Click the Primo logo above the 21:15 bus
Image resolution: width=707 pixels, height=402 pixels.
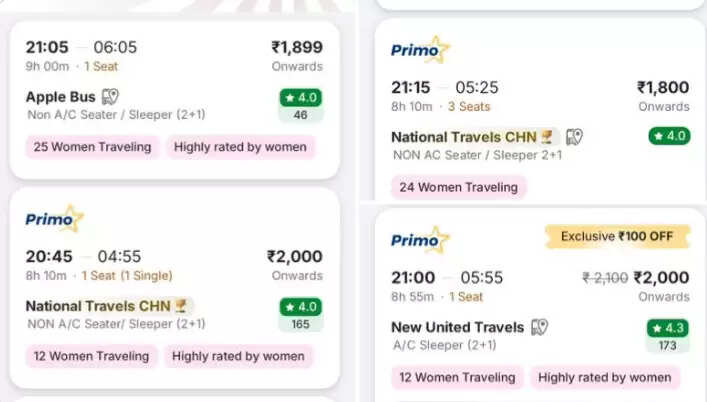point(420,49)
